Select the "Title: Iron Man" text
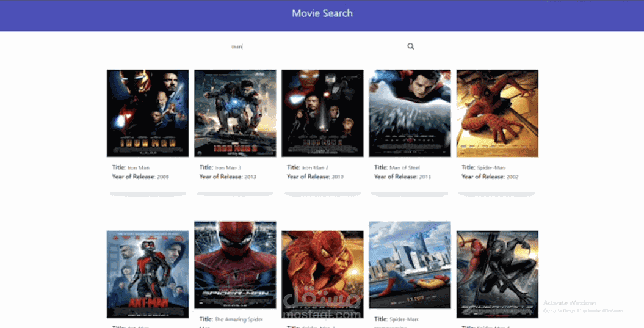The image size is (644, 328). [131, 167]
